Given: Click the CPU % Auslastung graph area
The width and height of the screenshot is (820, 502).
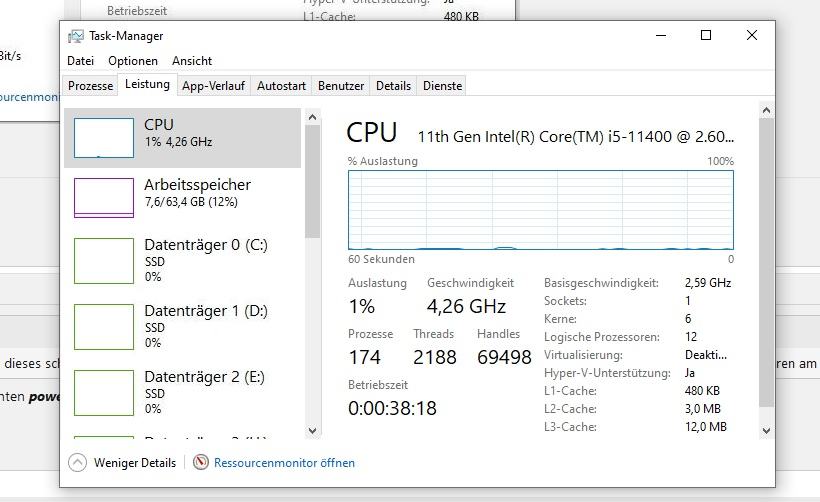Looking at the screenshot, I should click(541, 210).
